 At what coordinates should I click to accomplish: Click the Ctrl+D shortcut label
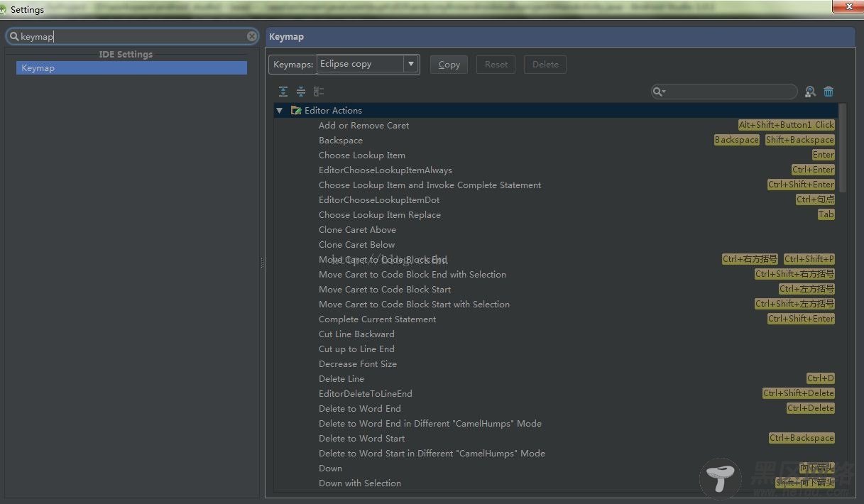coord(821,378)
